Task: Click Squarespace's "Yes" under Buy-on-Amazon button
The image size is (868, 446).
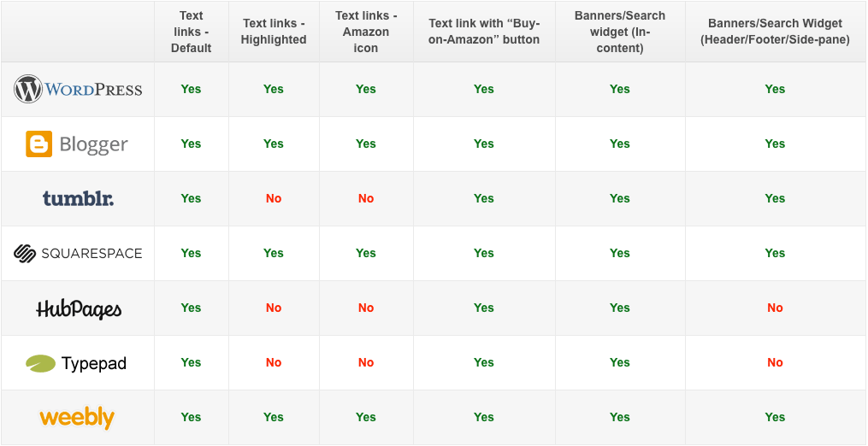Action: (x=484, y=253)
